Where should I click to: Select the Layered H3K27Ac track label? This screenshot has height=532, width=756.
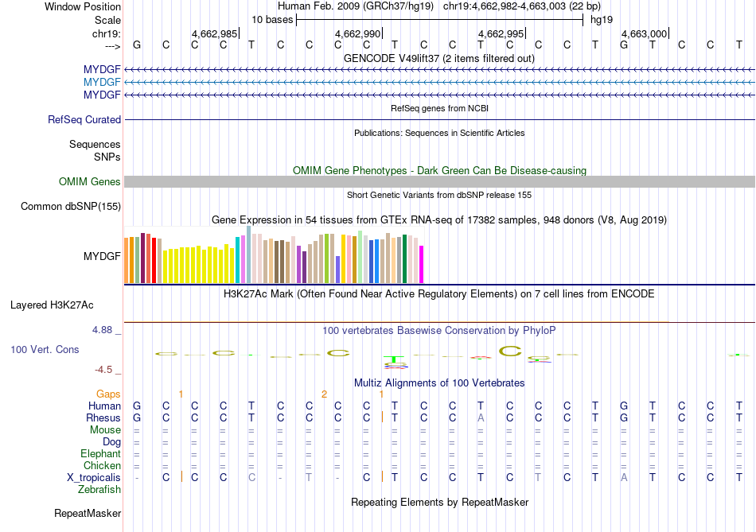click(x=52, y=305)
